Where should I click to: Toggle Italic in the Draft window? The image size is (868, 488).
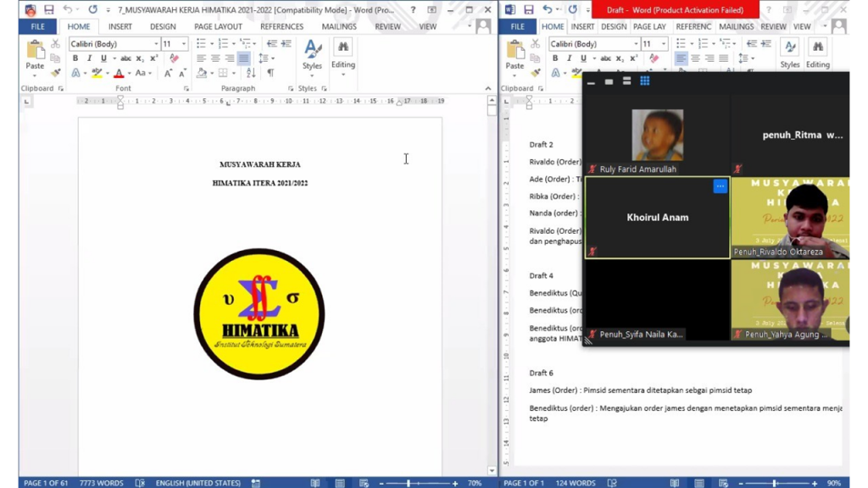pos(569,58)
